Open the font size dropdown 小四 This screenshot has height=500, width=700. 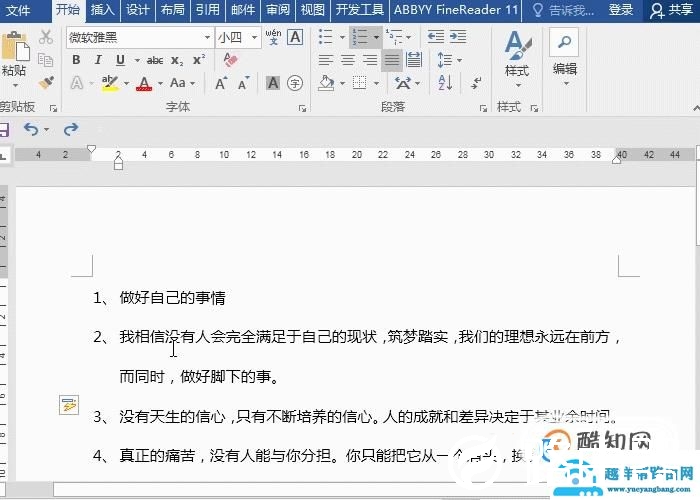point(254,38)
